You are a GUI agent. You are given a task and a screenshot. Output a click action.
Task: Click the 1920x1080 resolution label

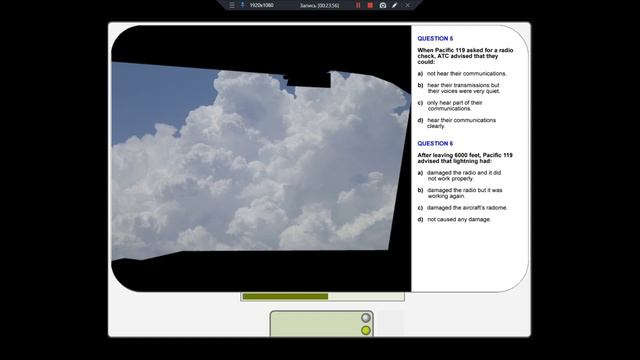(x=261, y=5)
